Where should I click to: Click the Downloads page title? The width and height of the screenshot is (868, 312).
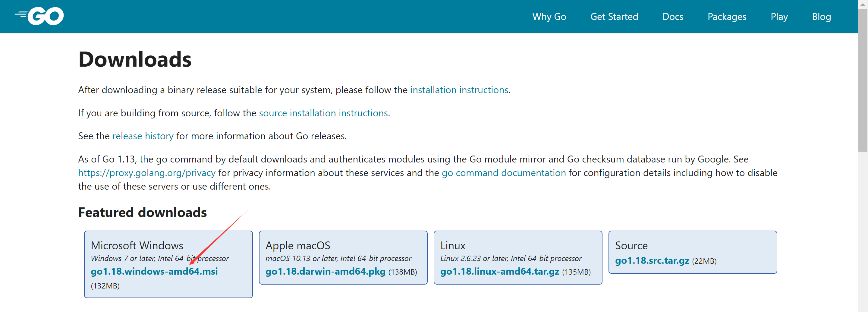(135, 59)
